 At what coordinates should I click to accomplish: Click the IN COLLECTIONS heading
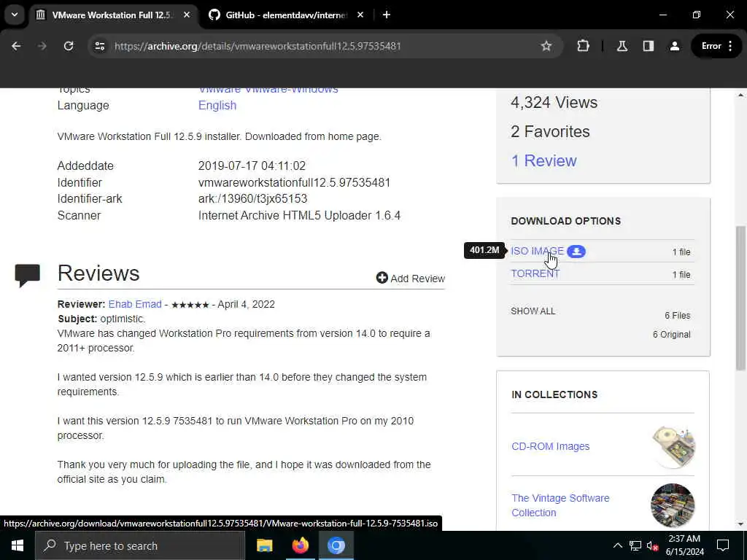click(554, 394)
